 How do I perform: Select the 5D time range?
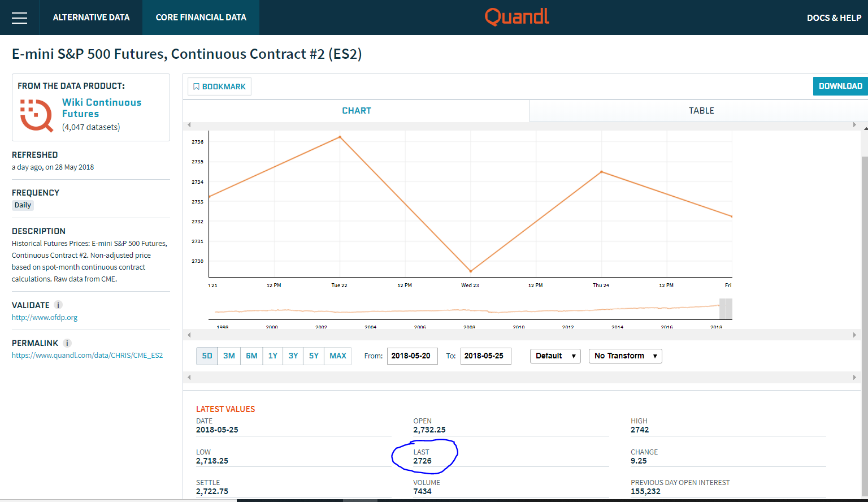(x=207, y=356)
